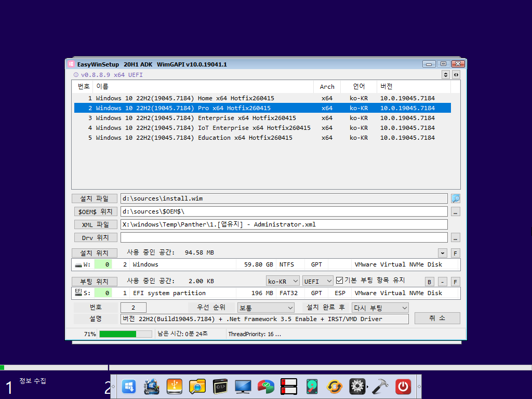The height and width of the screenshot is (399, 532).
Task: Click the install.wim path field
Action: (x=284, y=198)
